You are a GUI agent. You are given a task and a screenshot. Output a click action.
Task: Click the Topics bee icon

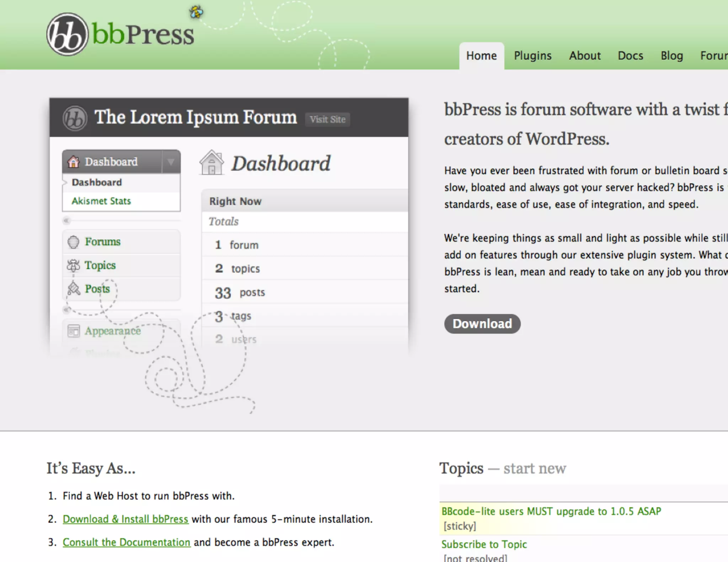point(74,265)
